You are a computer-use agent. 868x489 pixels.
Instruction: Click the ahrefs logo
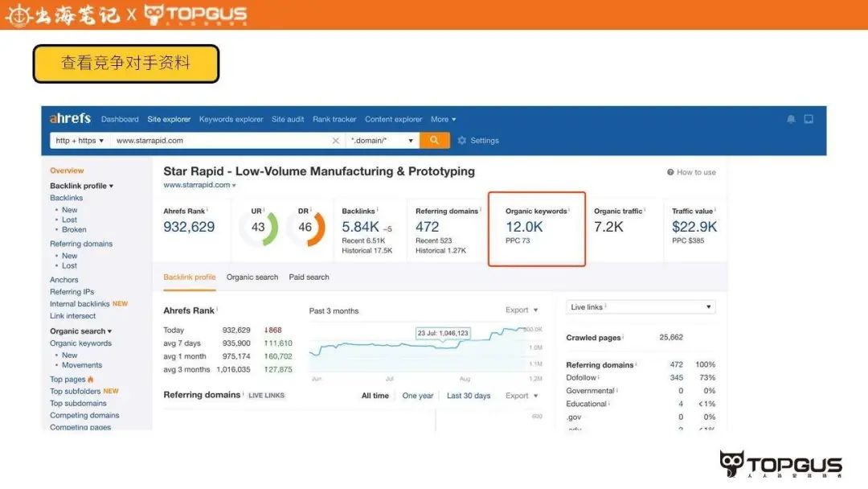70,118
